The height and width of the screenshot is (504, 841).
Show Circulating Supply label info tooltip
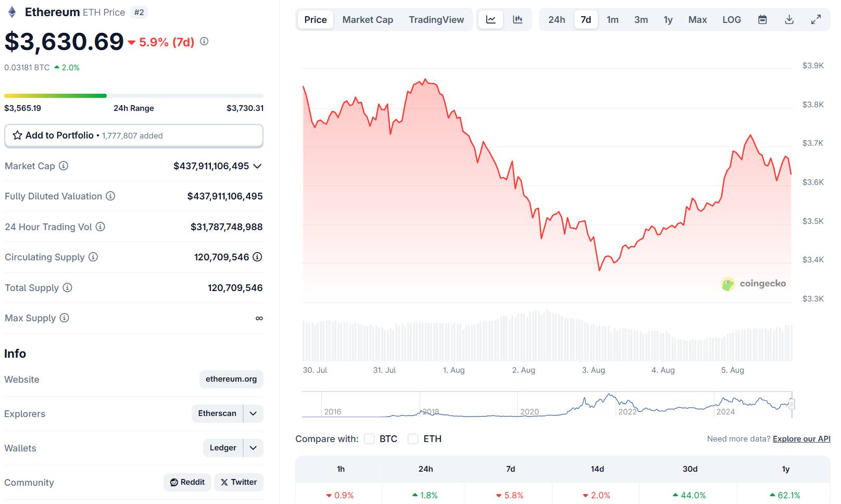coord(93,257)
